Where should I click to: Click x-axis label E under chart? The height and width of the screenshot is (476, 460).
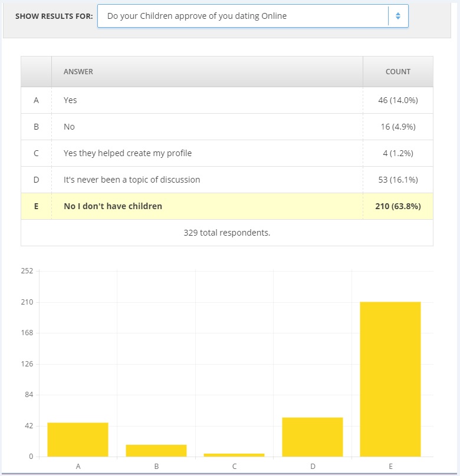click(391, 466)
